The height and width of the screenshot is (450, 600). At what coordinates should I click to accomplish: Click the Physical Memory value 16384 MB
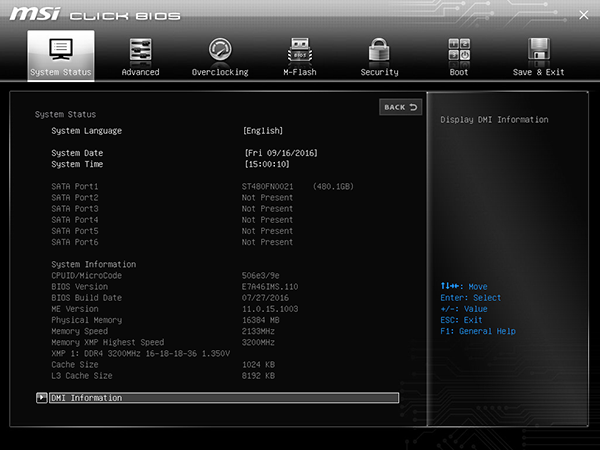(261, 320)
